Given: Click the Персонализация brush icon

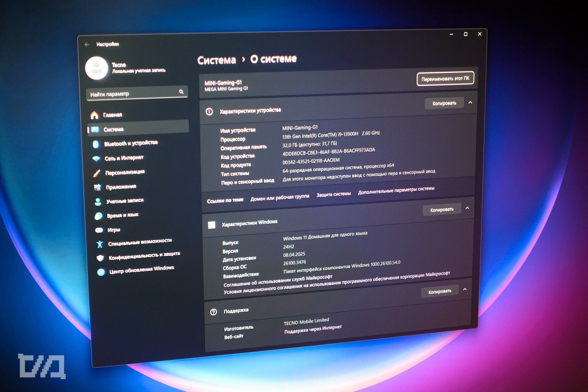Looking at the screenshot, I should [97, 173].
